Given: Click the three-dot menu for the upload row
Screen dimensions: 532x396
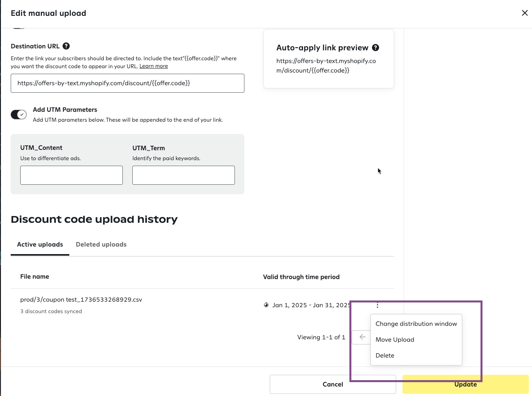Looking at the screenshot, I should 377,305.
